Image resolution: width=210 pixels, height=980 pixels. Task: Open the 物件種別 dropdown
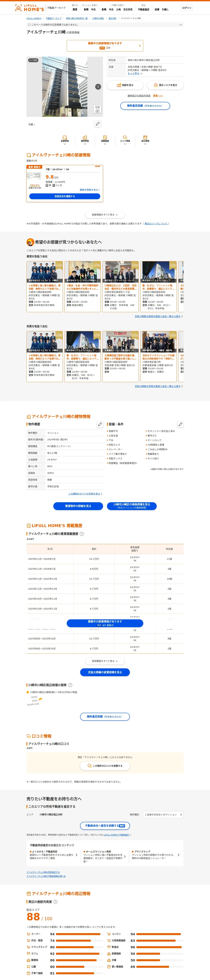[163, 815]
